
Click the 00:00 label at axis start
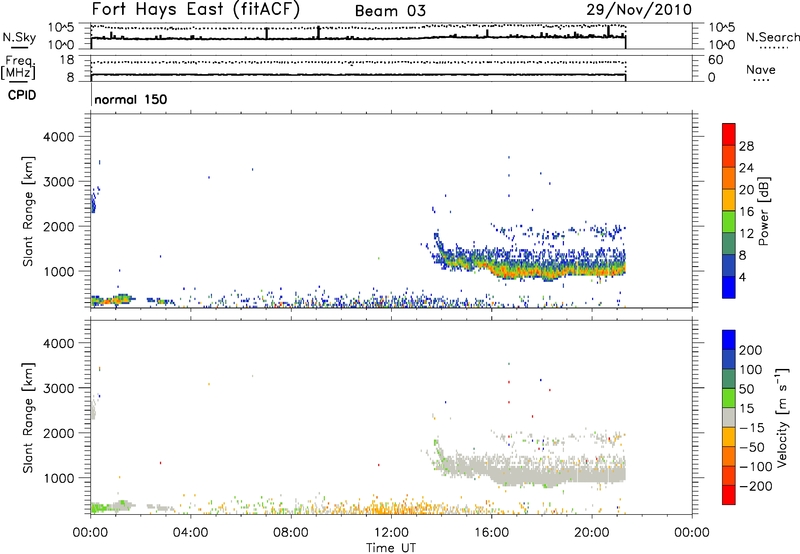90,533
